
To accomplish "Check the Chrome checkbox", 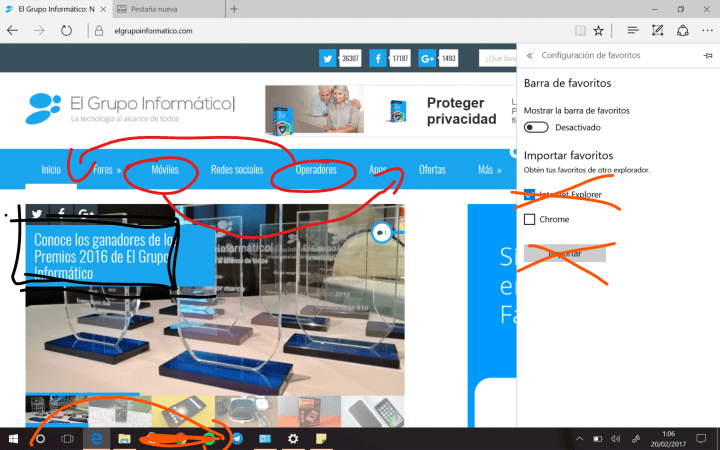I will pyautogui.click(x=529, y=219).
